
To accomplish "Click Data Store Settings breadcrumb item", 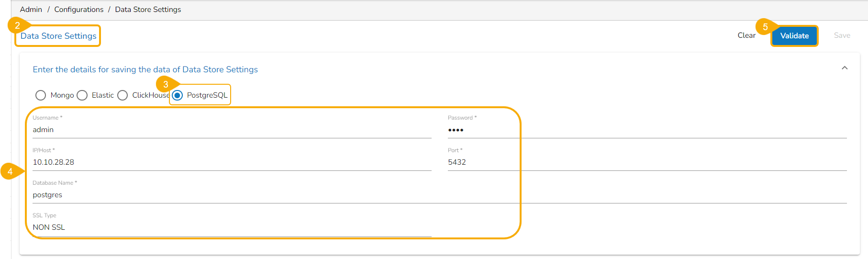I will click(x=148, y=10).
